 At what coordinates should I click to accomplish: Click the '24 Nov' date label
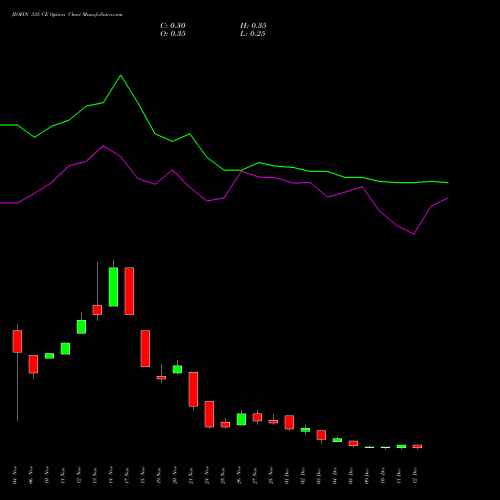[207, 475]
